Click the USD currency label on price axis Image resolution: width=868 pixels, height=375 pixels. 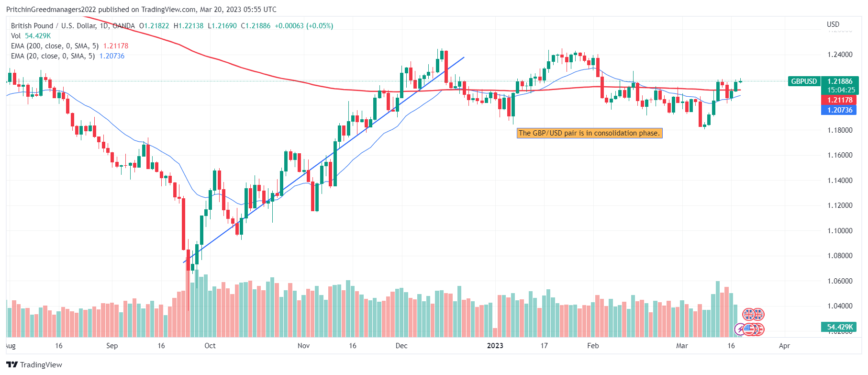(x=833, y=24)
